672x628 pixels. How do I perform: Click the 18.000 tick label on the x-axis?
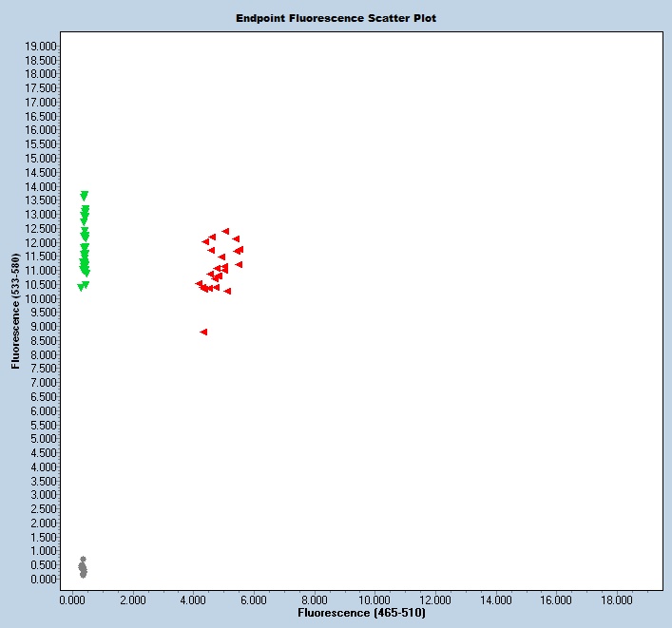[x=616, y=599]
